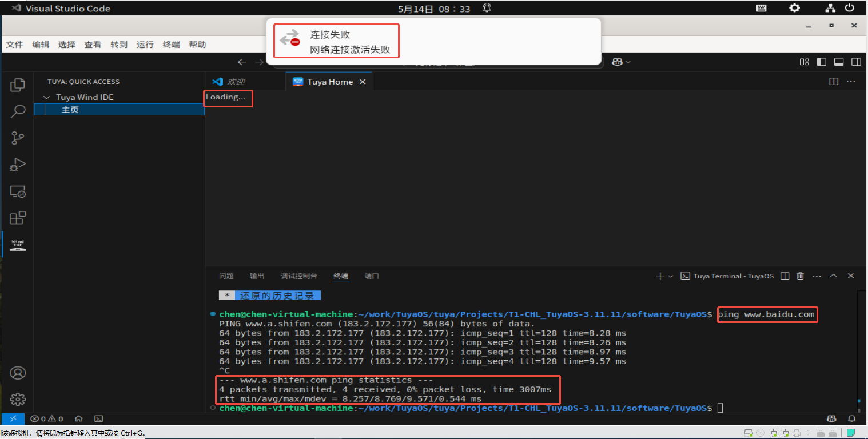Open the Tuya Wind IDE sidebar icon

point(18,245)
